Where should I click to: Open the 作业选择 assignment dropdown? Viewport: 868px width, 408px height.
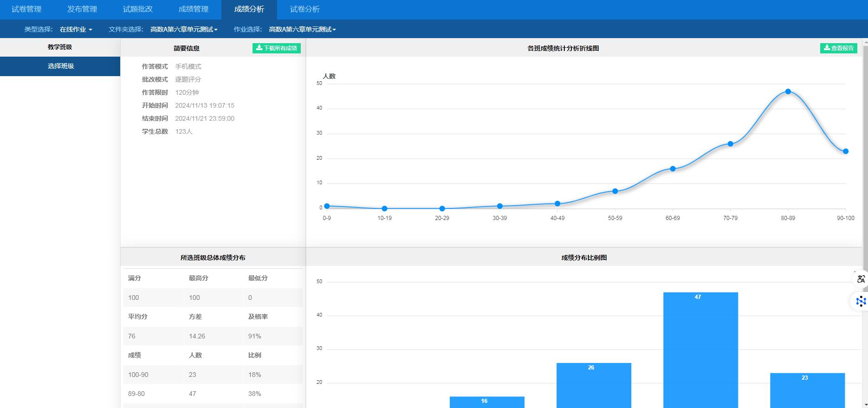(x=302, y=29)
